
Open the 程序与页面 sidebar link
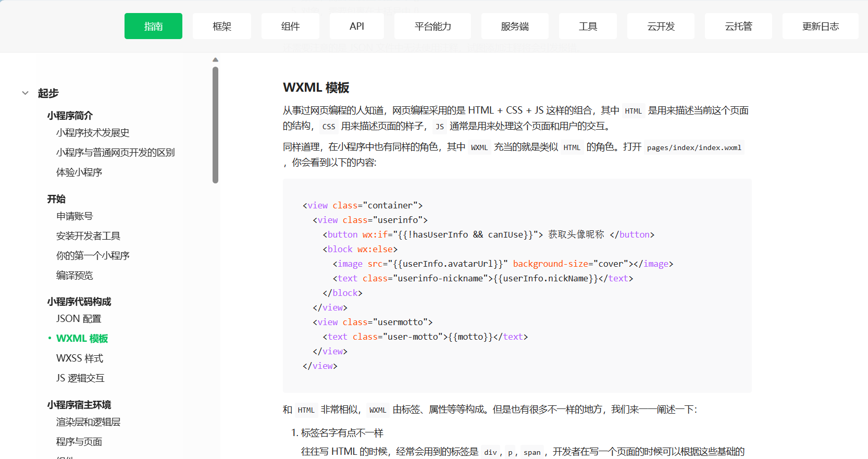[x=79, y=442]
